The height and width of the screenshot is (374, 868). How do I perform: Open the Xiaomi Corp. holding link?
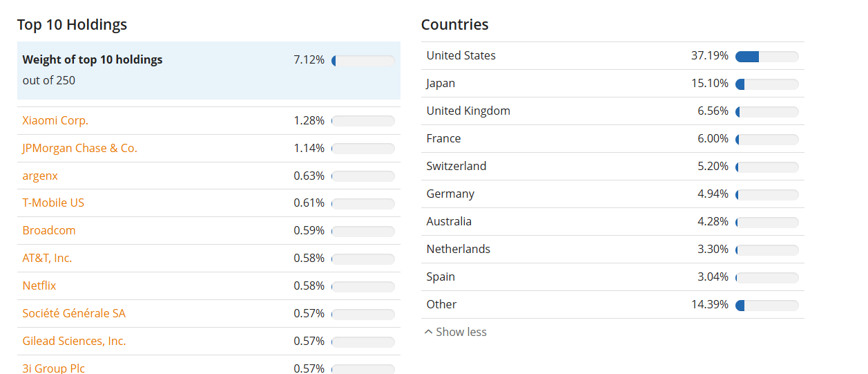point(55,120)
